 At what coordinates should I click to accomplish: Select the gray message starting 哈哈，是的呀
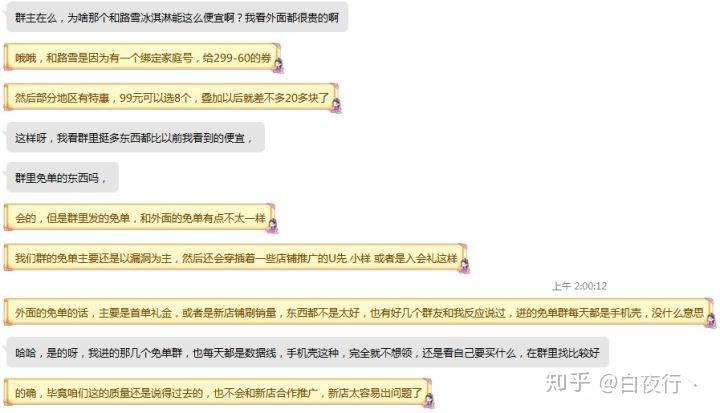307,352
